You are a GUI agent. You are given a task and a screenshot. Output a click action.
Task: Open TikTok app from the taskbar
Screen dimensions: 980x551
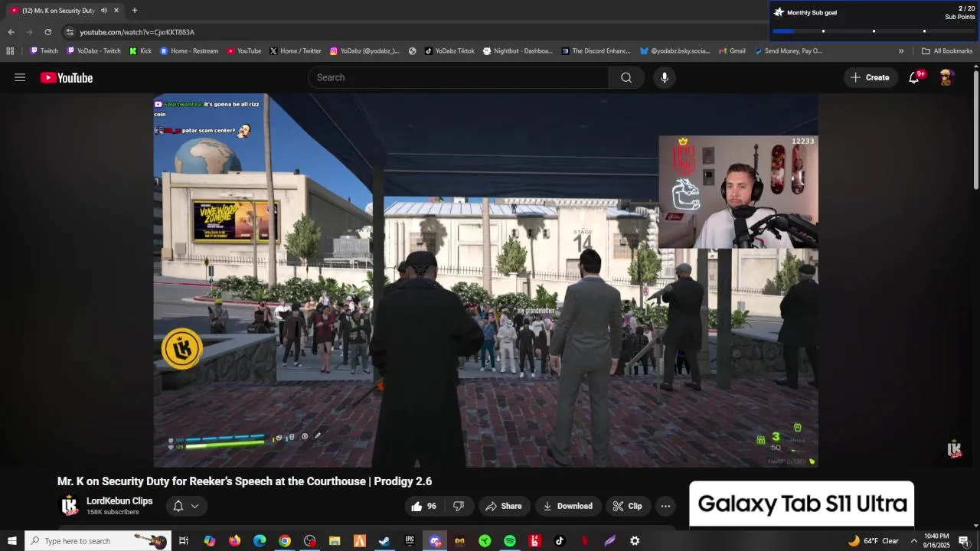[560, 541]
